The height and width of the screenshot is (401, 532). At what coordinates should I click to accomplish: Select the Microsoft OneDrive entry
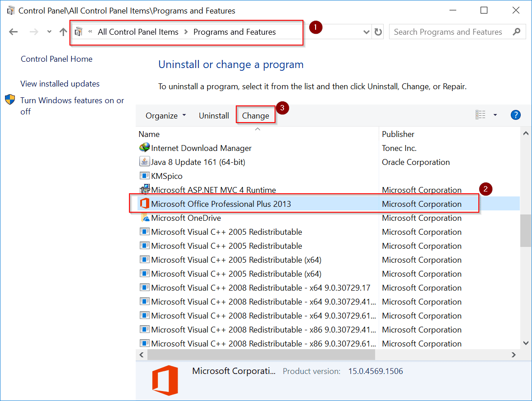point(186,218)
